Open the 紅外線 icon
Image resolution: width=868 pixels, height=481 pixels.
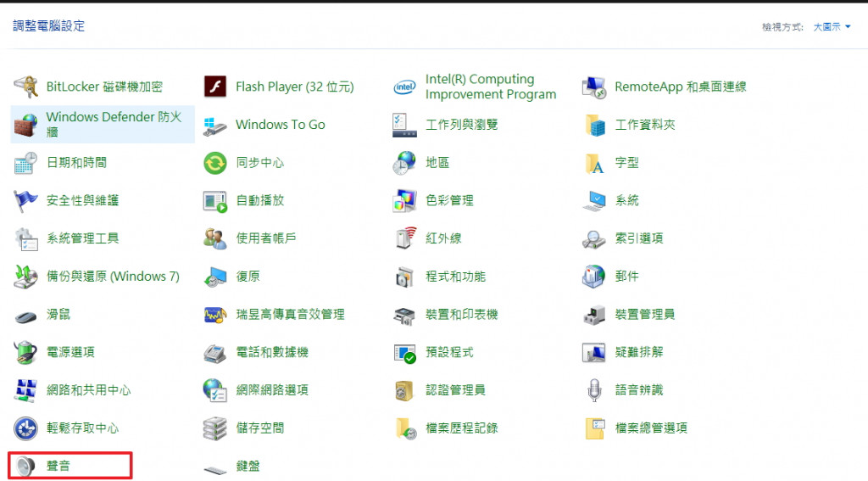click(x=406, y=238)
